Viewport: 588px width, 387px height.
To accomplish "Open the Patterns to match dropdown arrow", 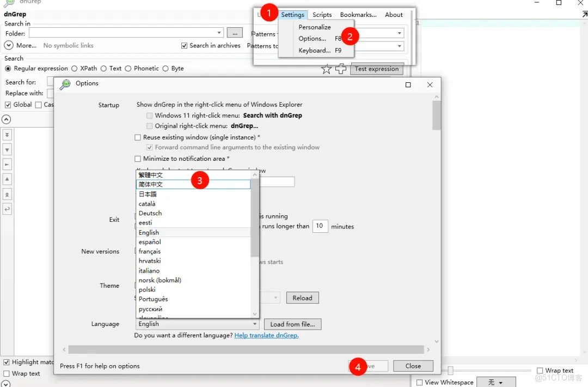I will 400,33.
